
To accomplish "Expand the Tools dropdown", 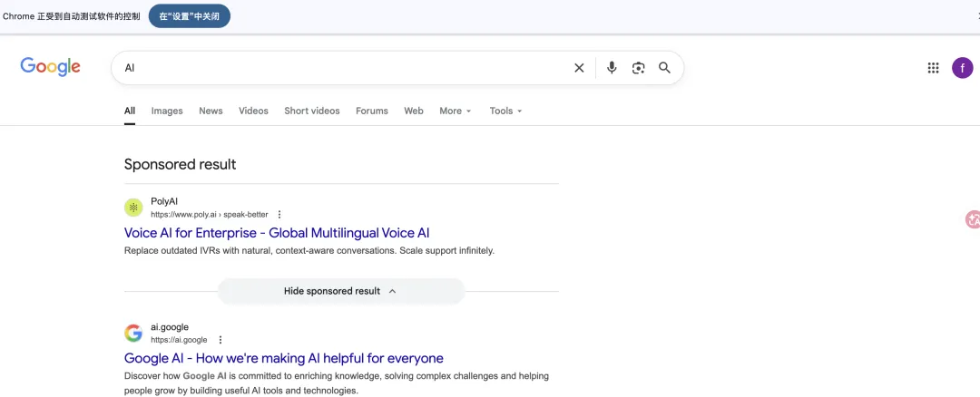I will [x=505, y=111].
